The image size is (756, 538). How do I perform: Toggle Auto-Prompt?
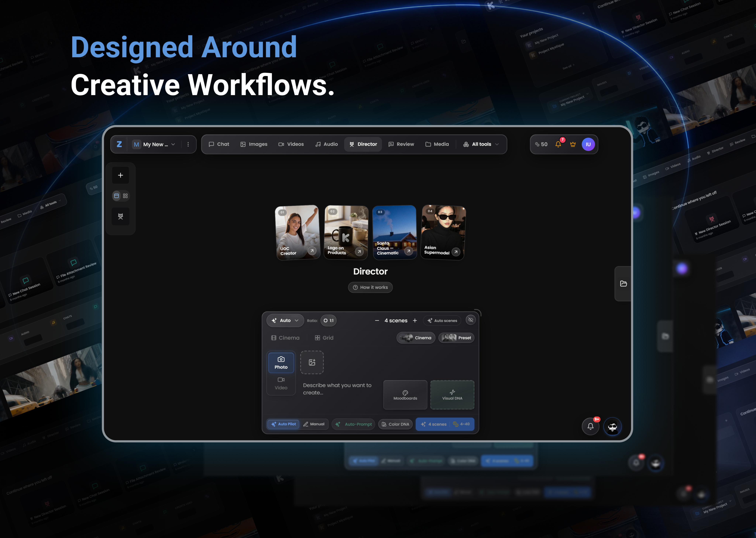coord(353,424)
